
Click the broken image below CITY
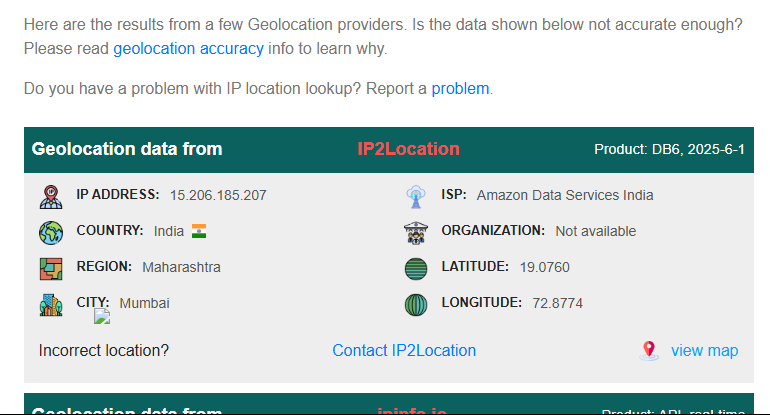(102, 316)
